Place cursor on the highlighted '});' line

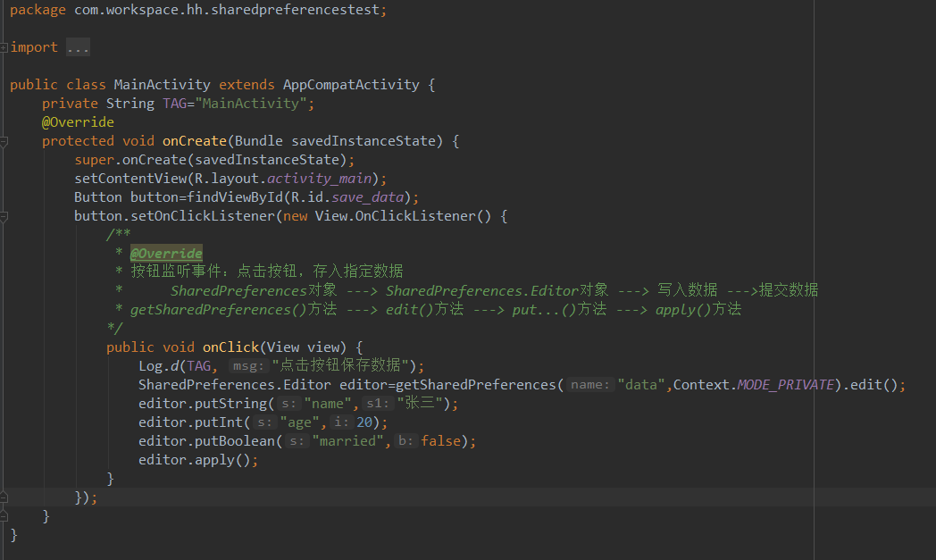pos(468,497)
